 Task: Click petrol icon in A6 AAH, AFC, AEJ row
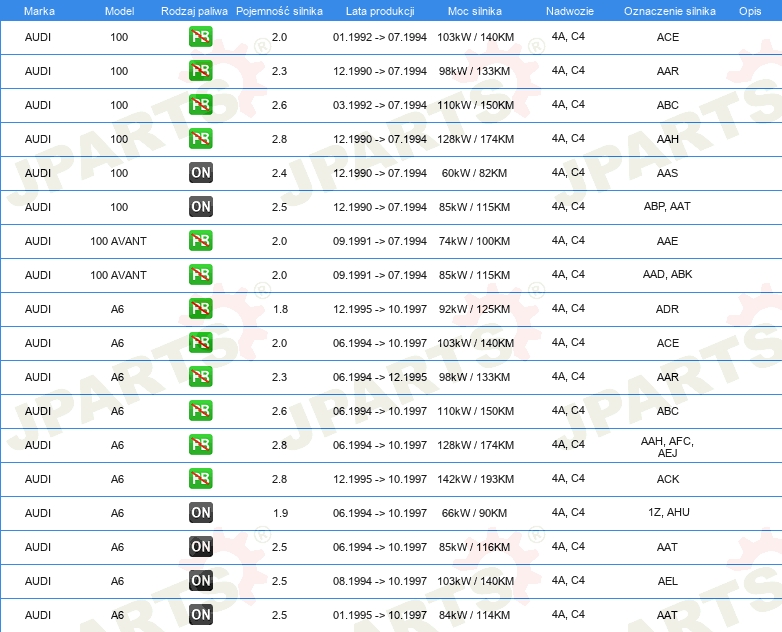pos(200,444)
